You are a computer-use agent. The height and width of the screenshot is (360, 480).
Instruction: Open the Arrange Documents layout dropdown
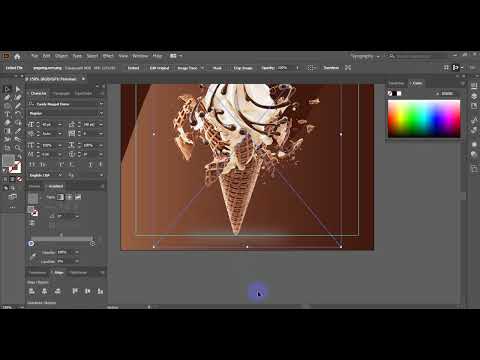tap(176, 56)
